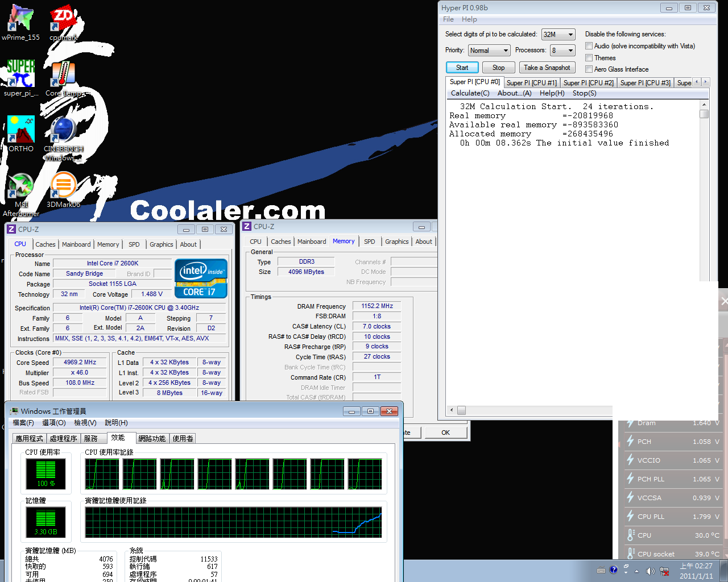
Task: Click OK button in CPU-Z memory window
Action: [446, 433]
